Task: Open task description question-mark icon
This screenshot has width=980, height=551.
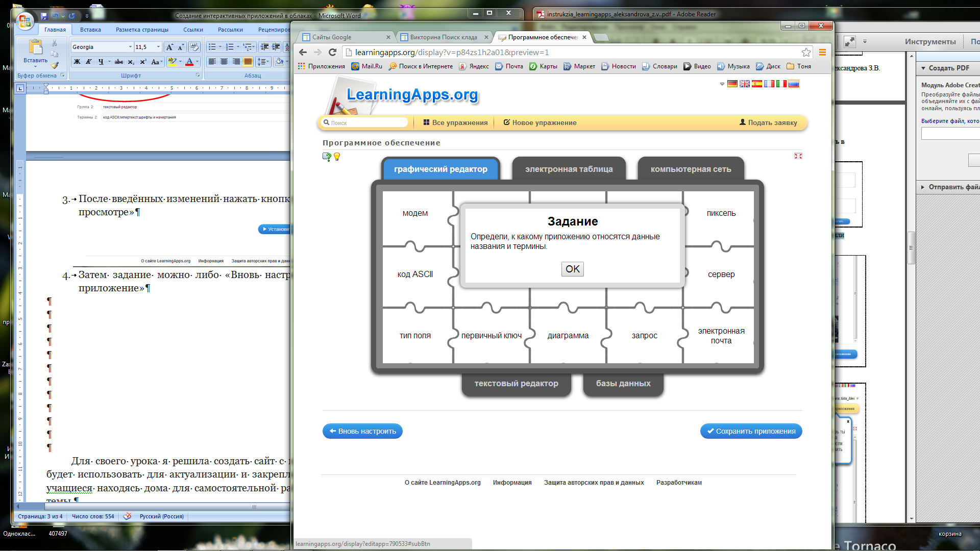Action: pyautogui.click(x=327, y=157)
